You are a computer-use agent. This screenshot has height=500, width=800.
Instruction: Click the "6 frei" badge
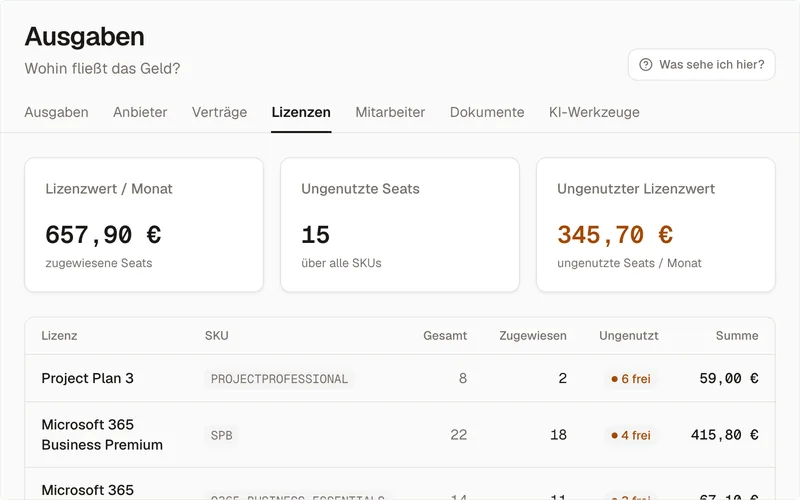[x=631, y=379]
